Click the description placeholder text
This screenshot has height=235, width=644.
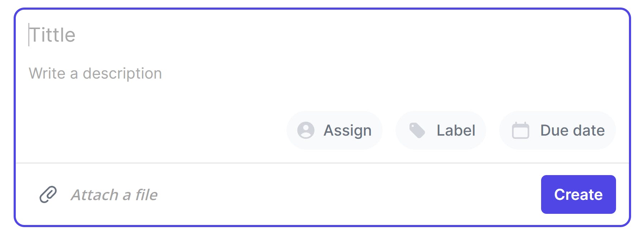pyautogui.click(x=95, y=74)
